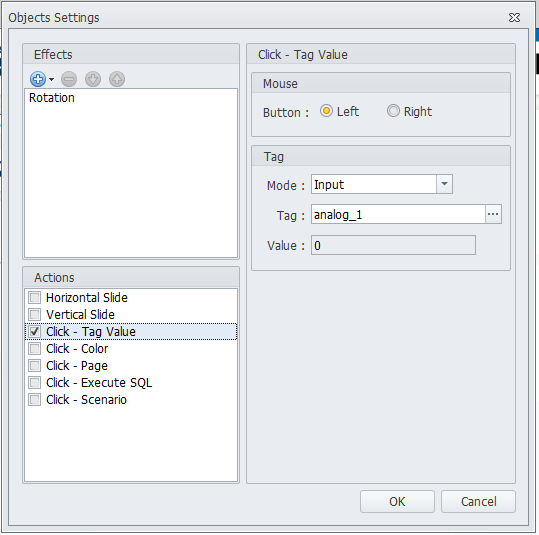
Task: Select the Left mouse button radio
Action: click(x=326, y=111)
